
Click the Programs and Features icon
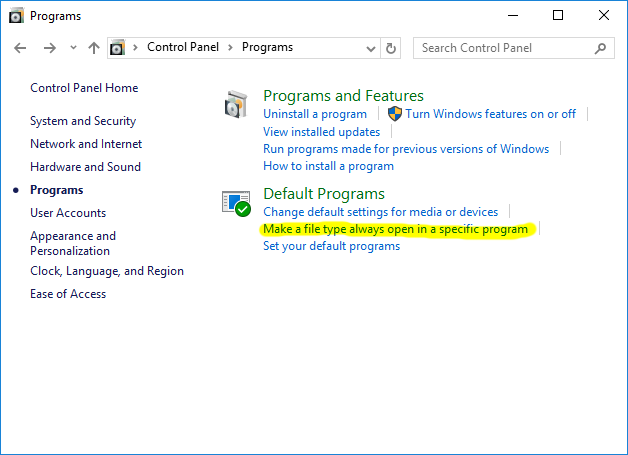coord(236,105)
